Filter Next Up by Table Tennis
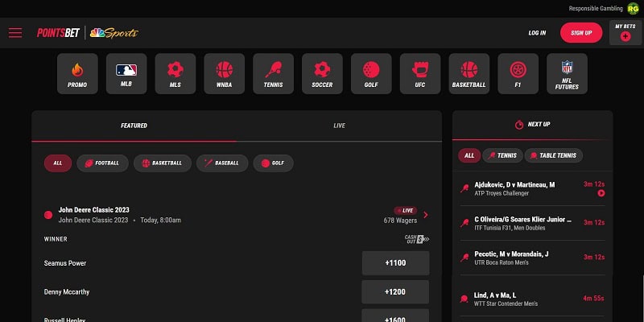Viewport: 644px width, 322px height. (x=554, y=155)
